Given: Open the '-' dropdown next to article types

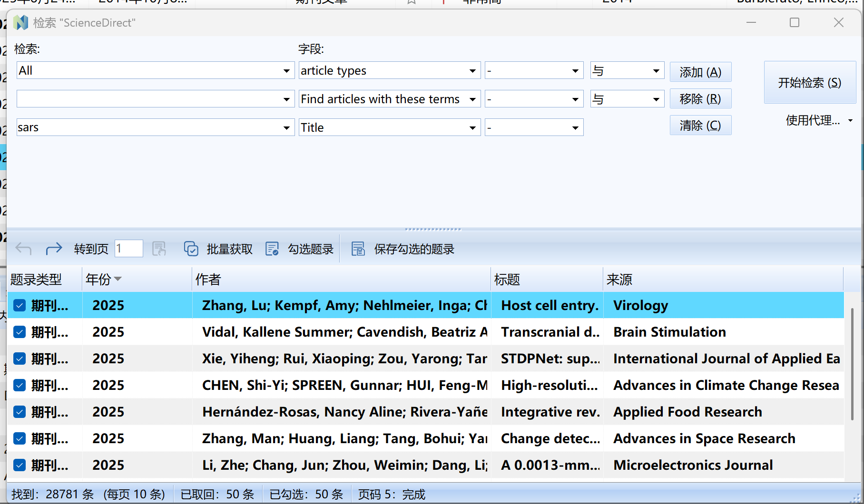Looking at the screenshot, I should [x=575, y=71].
